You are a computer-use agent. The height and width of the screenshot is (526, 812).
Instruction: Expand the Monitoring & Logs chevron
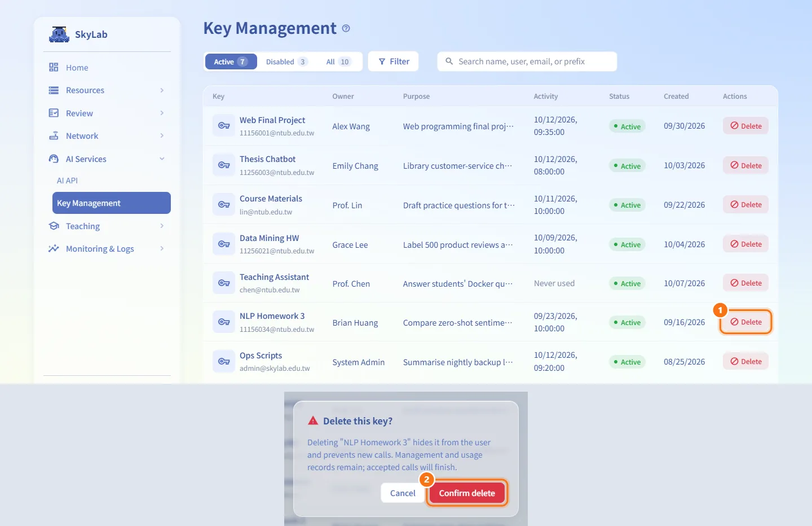pyautogui.click(x=162, y=248)
